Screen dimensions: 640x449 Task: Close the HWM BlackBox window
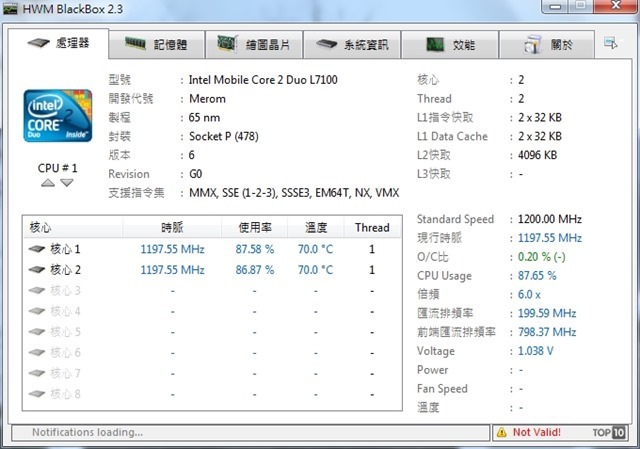click(x=616, y=5)
